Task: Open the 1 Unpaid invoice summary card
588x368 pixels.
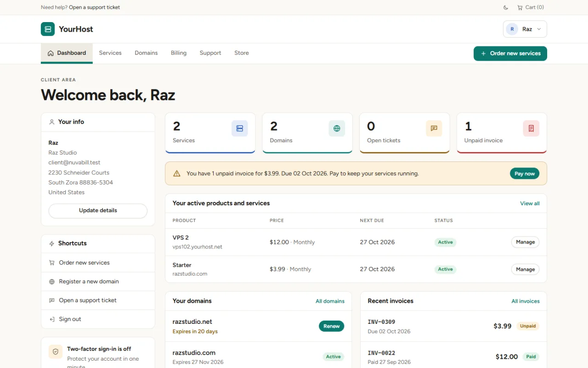Action: point(502,133)
